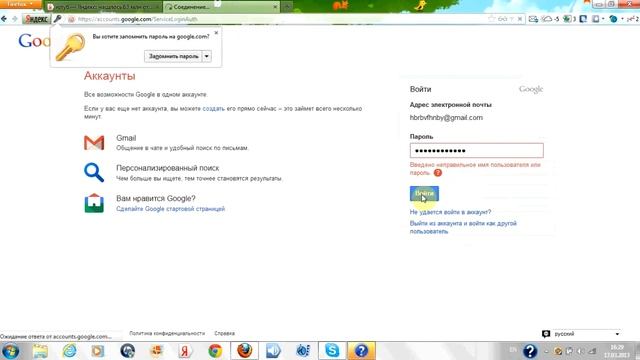640x360 pixels.
Task: Open Yandex browser from the taskbar
Action: coord(185,351)
